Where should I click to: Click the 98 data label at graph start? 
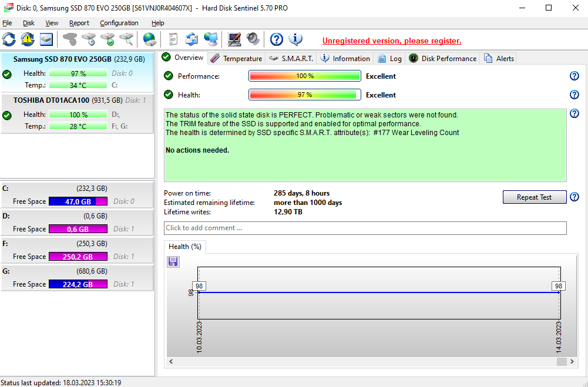pos(199,286)
